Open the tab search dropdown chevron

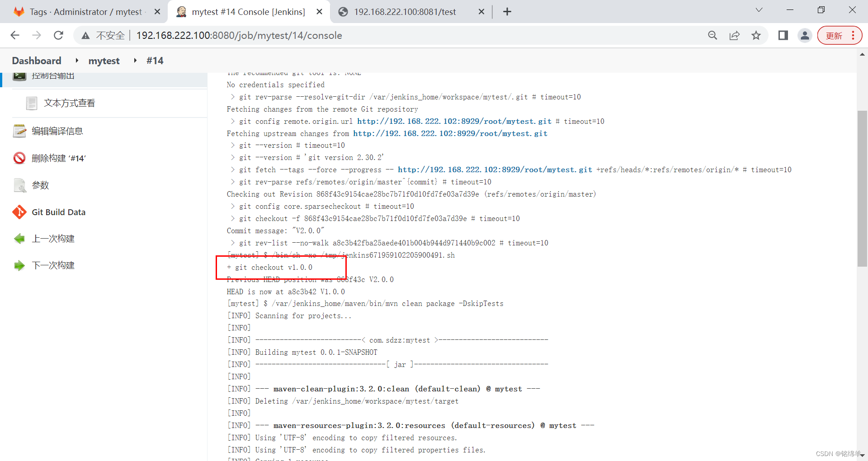click(x=759, y=10)
